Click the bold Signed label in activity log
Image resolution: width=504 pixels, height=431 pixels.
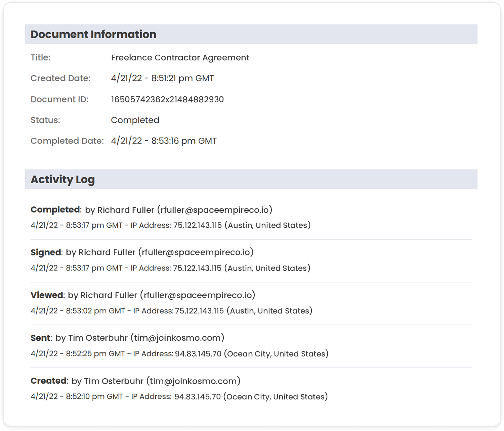click(x=46, y=252)
